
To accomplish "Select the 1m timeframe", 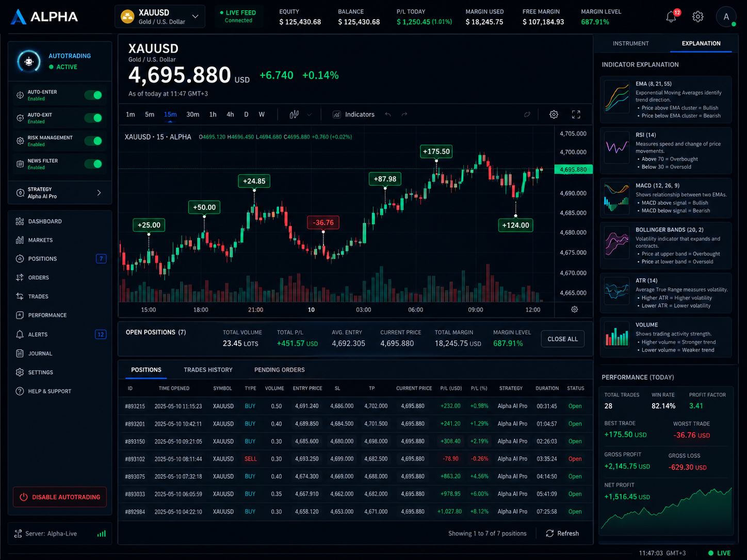I will [x=131, y=114].
